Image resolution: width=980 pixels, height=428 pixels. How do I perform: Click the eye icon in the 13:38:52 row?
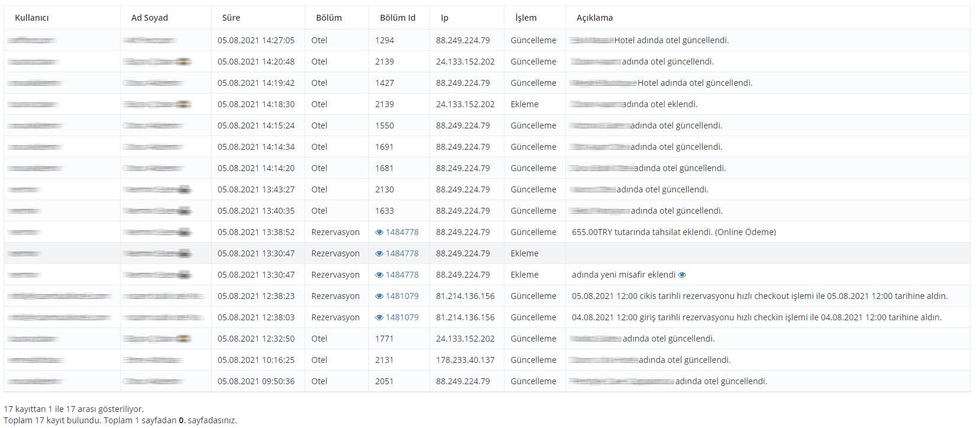click(379, 232)
